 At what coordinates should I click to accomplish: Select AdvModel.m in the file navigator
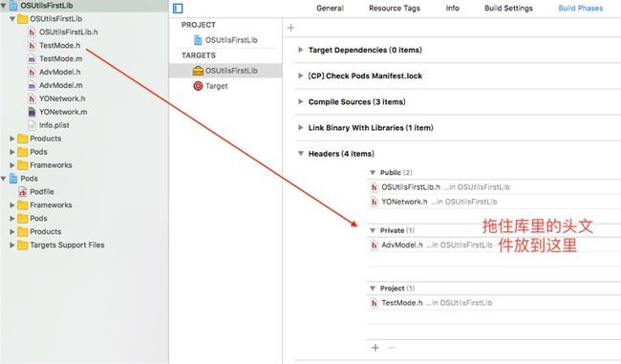[x=60, y=86]
